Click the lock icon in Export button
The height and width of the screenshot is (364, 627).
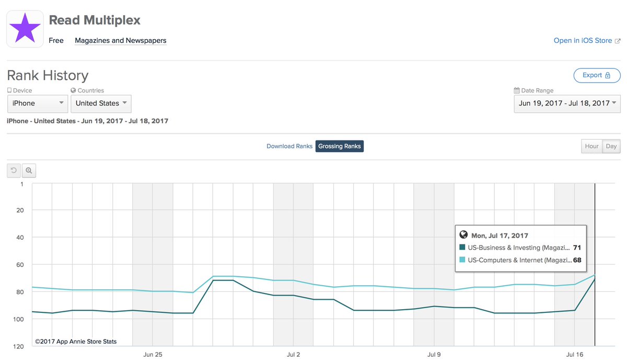(608, 75)
